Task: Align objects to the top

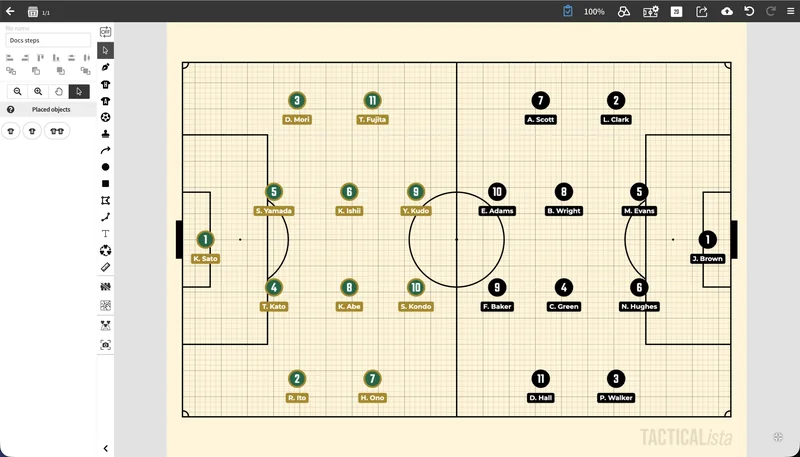Action: coord(41,58)
